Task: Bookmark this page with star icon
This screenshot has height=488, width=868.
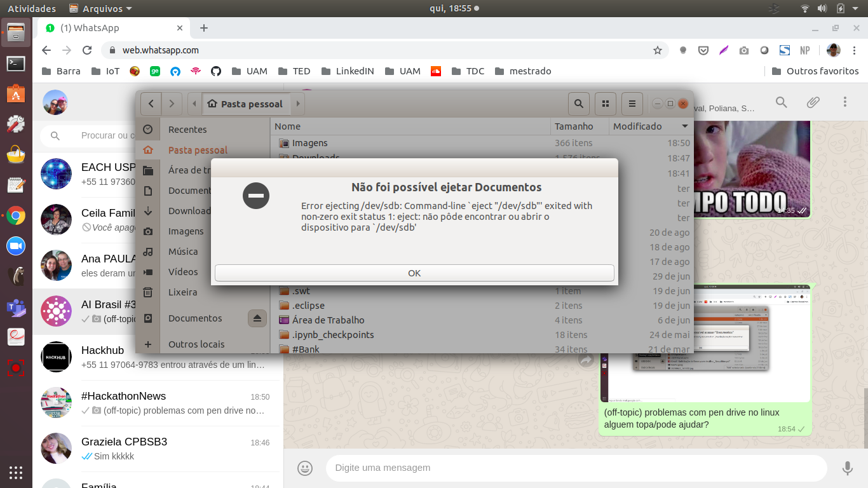Action: (658, 50)
